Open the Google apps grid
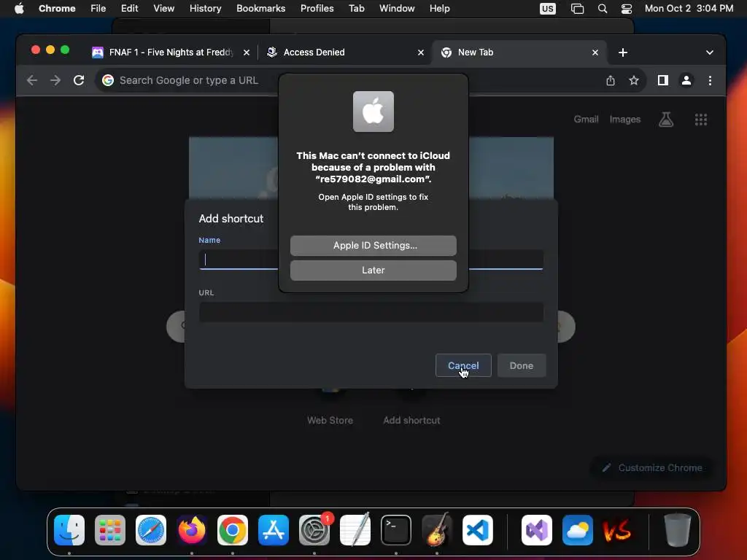 (701, 120)
